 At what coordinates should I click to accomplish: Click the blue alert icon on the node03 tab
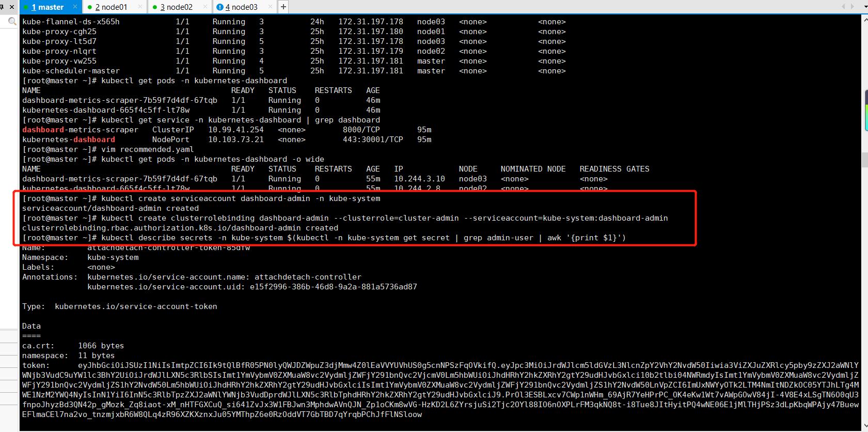[x=220, y=7]
